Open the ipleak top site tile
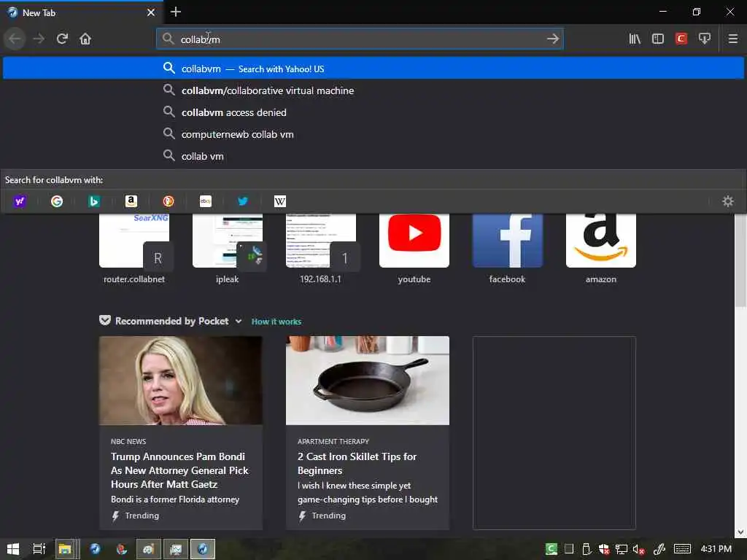This screenshot has height=560, width=747. click(228, 248)
